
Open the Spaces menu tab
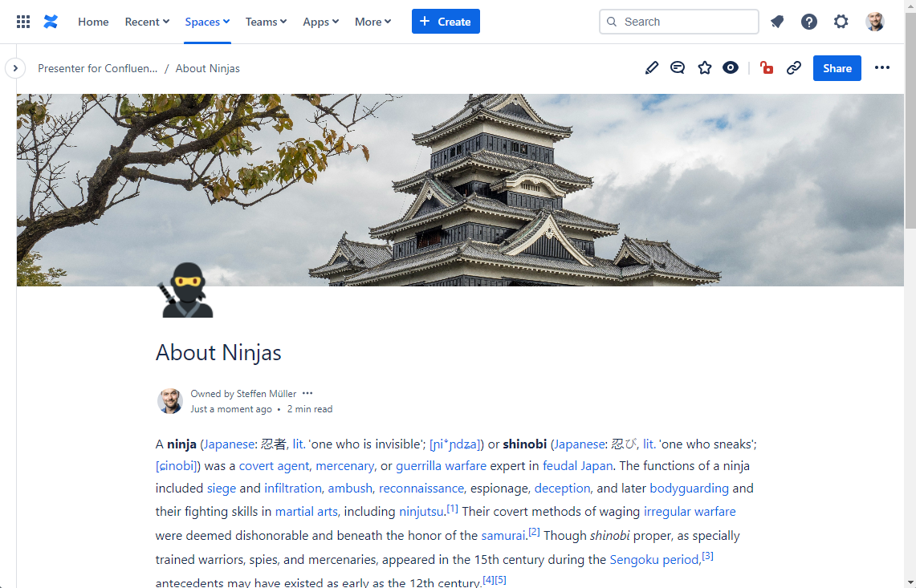tap(207, 22)
